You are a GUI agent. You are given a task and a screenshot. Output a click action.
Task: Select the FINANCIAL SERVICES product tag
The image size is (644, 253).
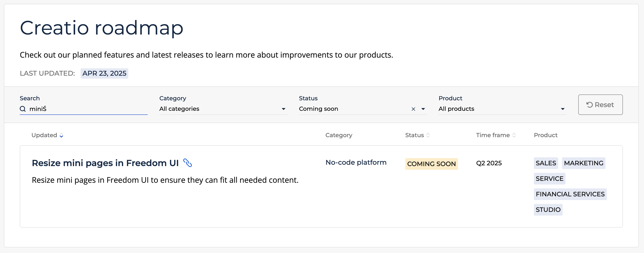pyautogui.click(x=570, y=194)
